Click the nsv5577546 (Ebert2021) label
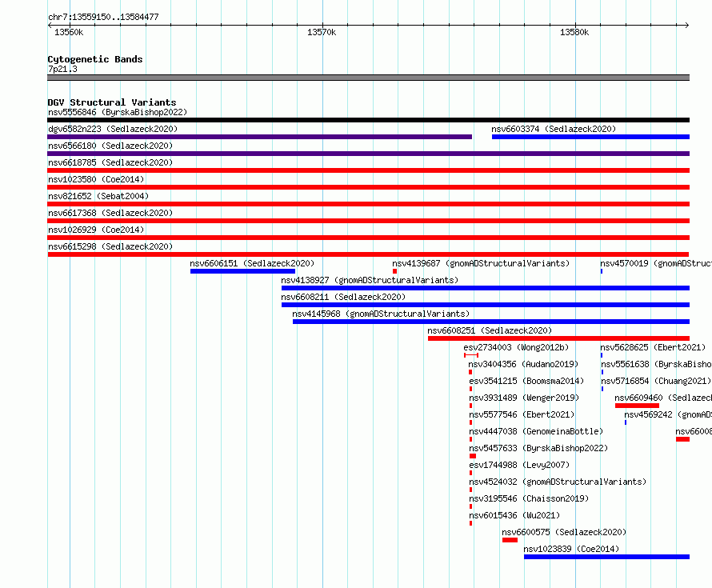712x588 pixels. [522, 414]
